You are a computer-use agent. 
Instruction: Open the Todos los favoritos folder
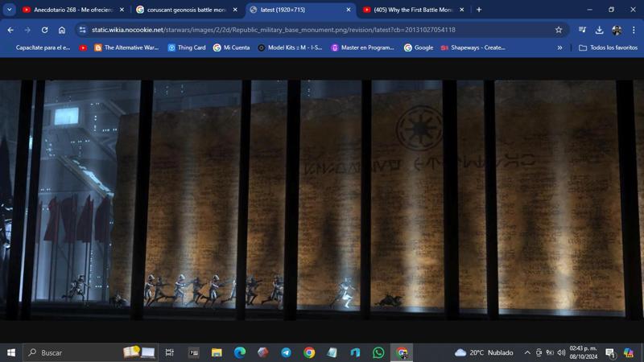tap(609, 47)
